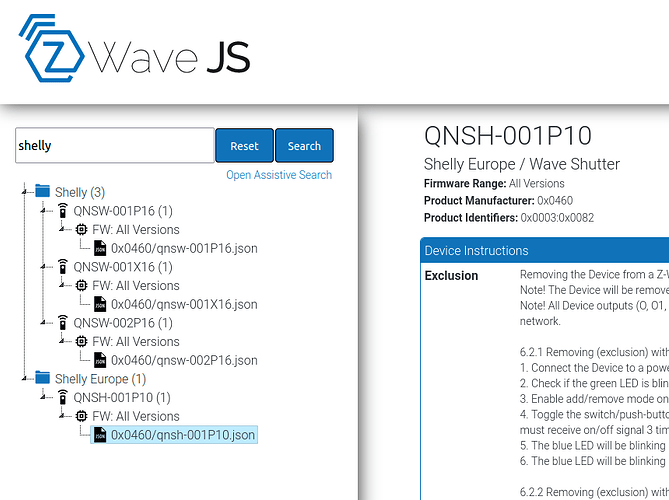
Task: Collapse the QNSW-001X16 (1) node
Action: click(43, 267)
